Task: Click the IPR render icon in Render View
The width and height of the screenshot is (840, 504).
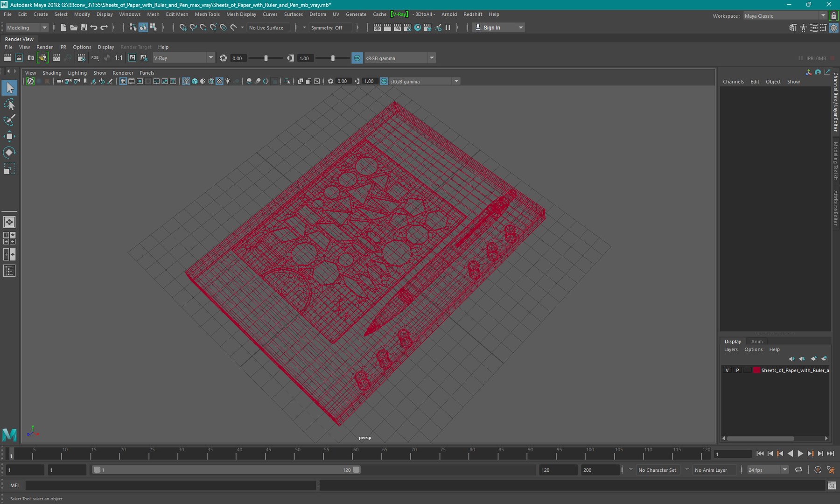Action: point(56,58)
